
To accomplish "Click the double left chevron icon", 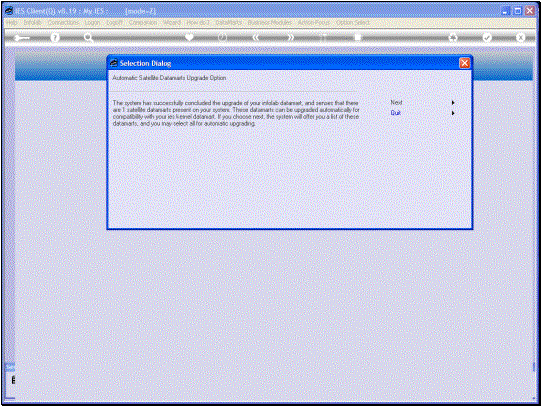I will tap(256, 37).
